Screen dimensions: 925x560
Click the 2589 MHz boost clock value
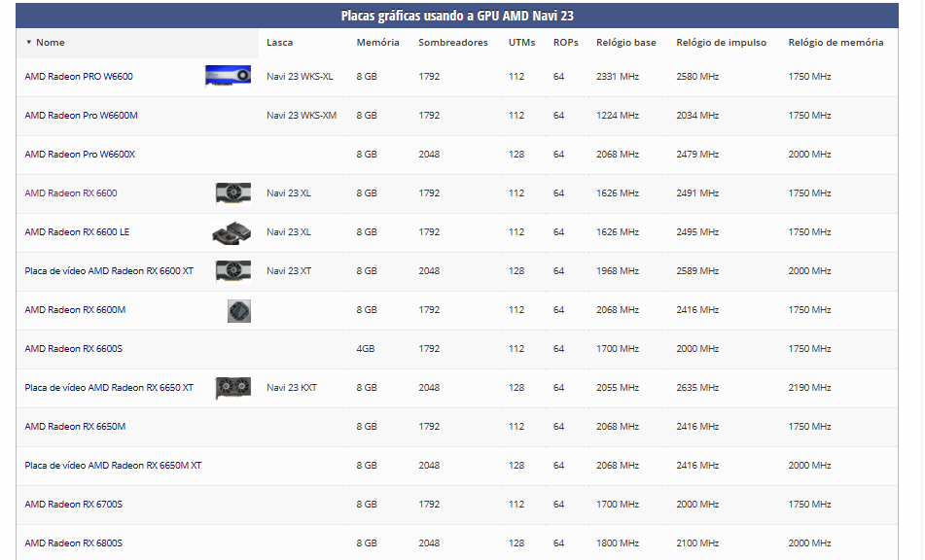[697, 270]
